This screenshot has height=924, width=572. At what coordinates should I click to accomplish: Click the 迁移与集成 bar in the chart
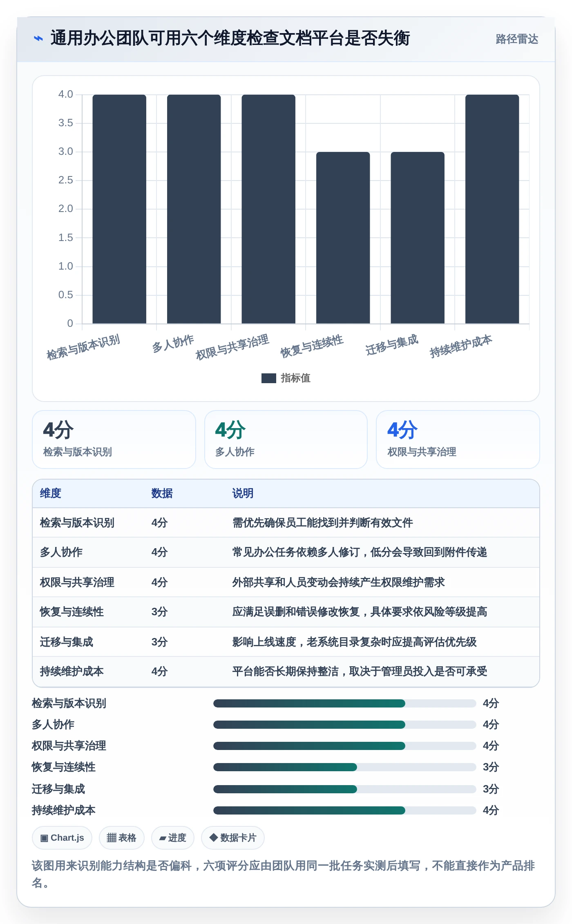pos(418,238)
